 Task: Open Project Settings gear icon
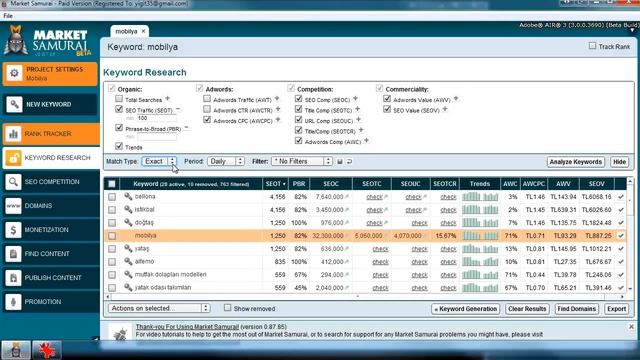click(x=14, y=73)
